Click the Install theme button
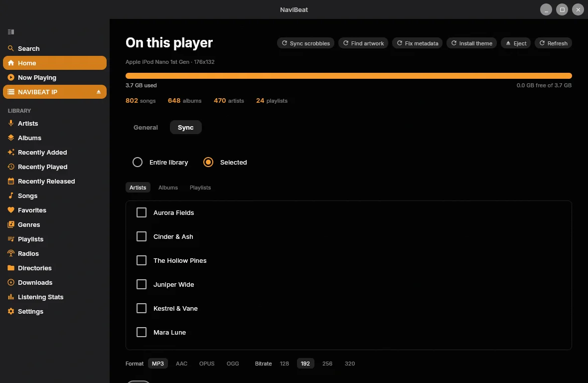 click(x=471, y=43)
